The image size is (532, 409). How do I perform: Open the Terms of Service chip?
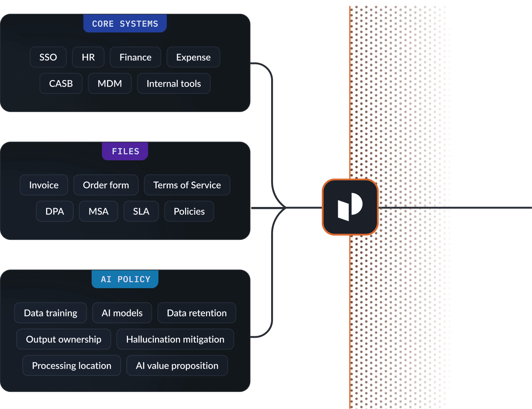[x=187, y=185]
